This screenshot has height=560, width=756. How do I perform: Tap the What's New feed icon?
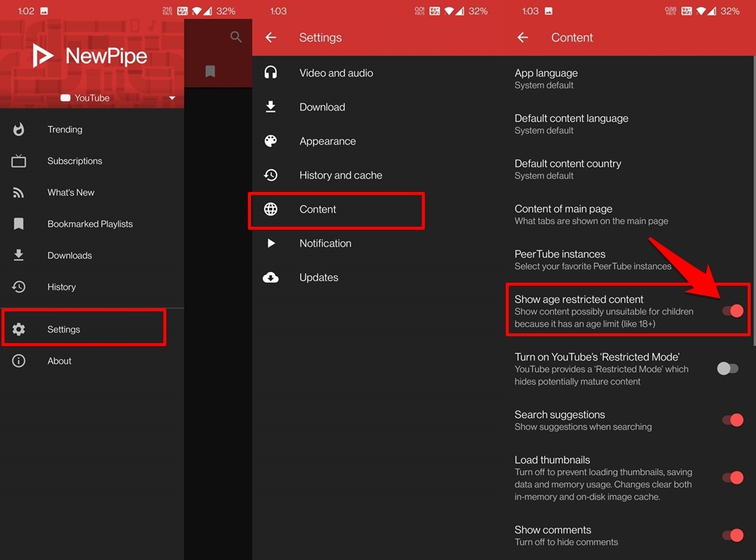18,192
